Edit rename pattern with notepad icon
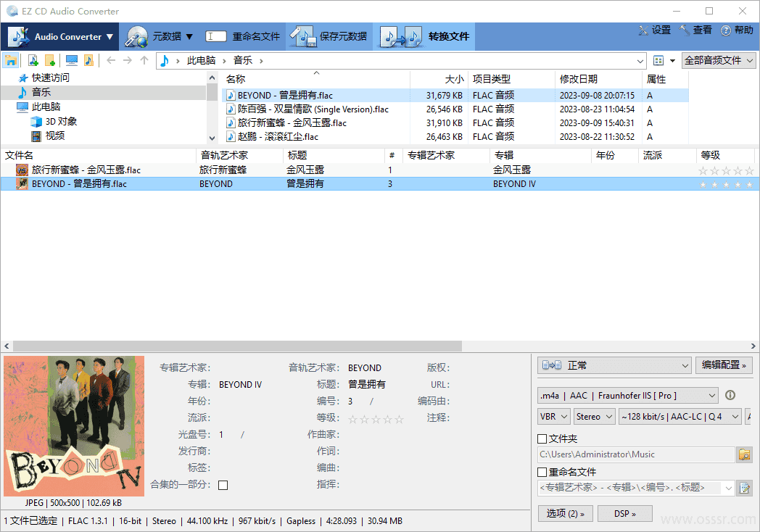This screenshot has height=532, width=760. point(744,487)
